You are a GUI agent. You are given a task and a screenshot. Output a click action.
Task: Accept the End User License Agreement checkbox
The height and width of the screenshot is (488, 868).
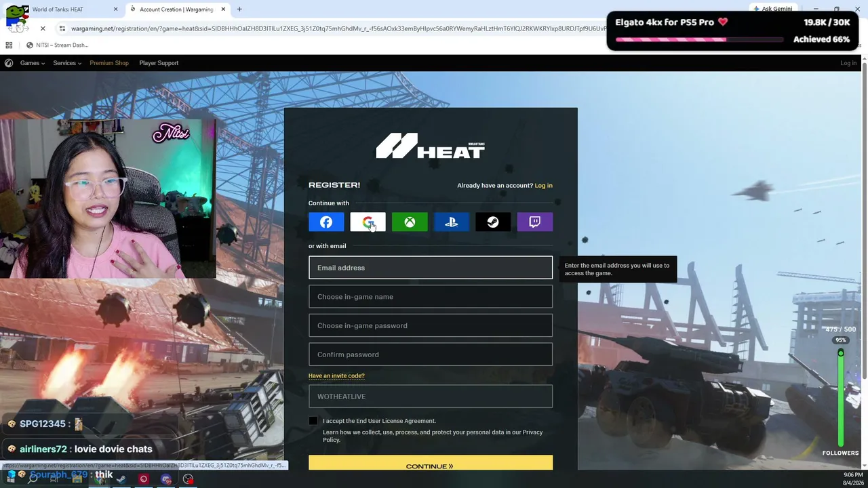pos(313,421)
